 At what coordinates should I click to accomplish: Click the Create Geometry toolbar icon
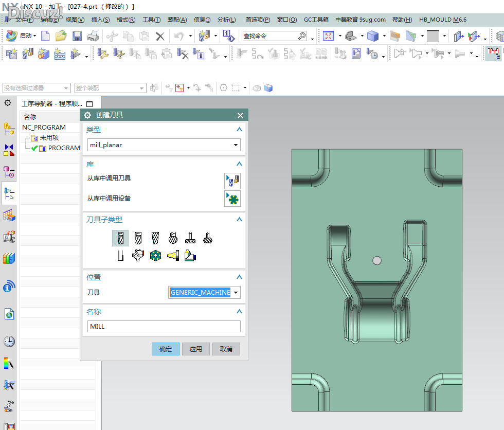tap(43, 53)
